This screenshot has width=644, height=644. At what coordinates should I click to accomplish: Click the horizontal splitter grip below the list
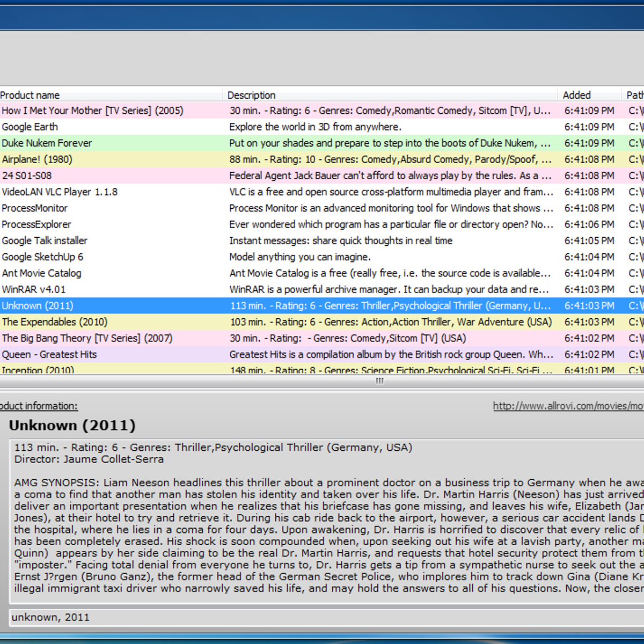[380, 380]
